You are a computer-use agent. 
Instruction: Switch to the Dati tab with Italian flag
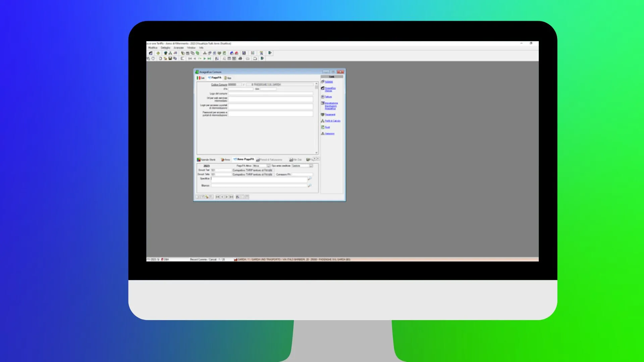pyautogui.click(x=201, y=78)
